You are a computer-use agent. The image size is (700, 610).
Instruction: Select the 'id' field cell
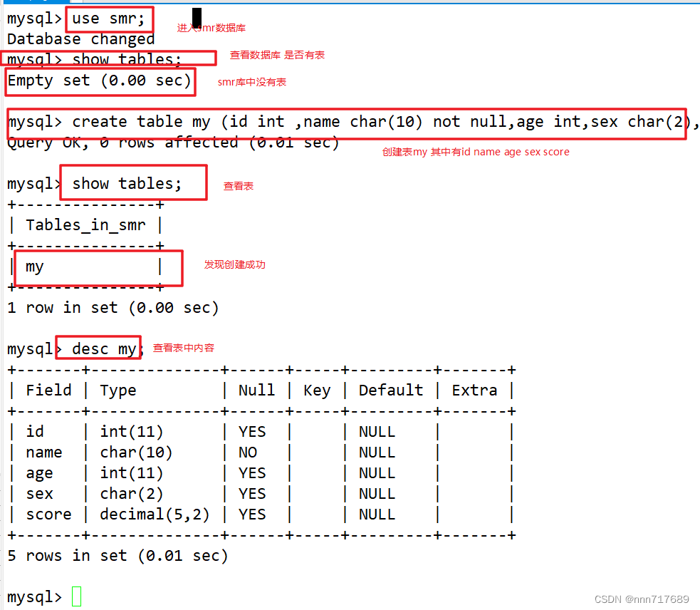(35, 432)
